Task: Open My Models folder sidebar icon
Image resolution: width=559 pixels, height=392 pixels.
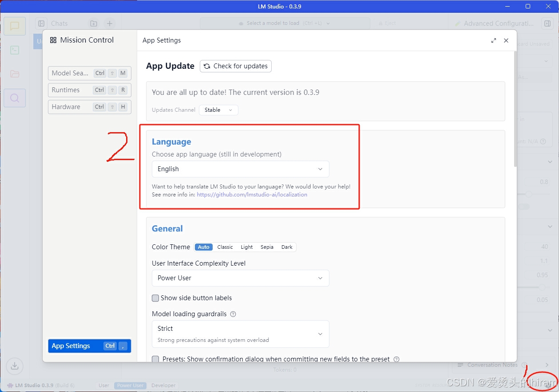Action: point(15,74)
